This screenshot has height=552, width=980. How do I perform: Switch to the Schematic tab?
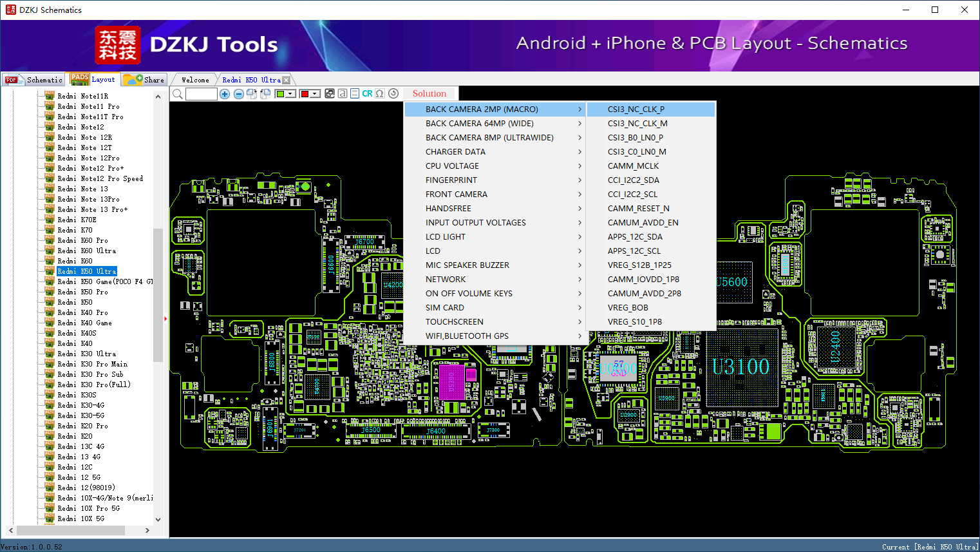coord(33,80)
